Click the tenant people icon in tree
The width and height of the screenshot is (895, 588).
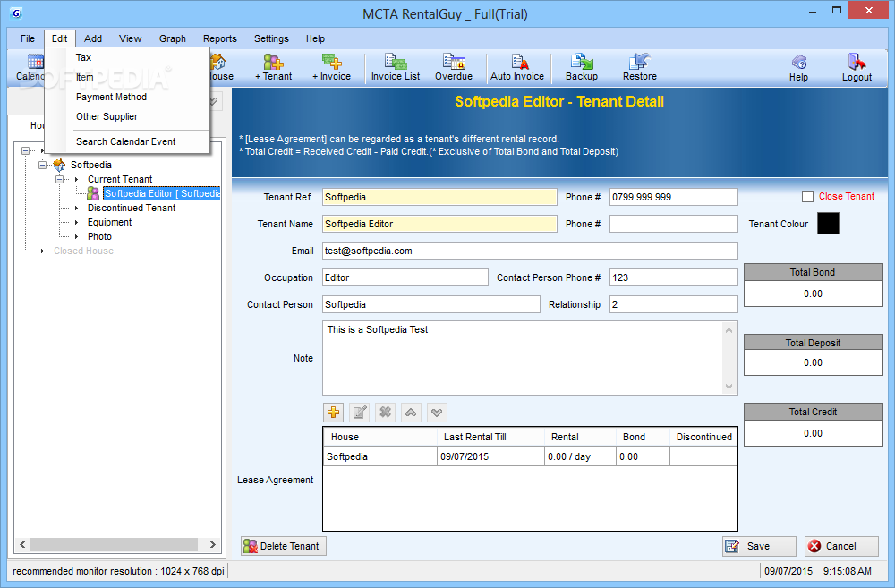pos(93,193)
